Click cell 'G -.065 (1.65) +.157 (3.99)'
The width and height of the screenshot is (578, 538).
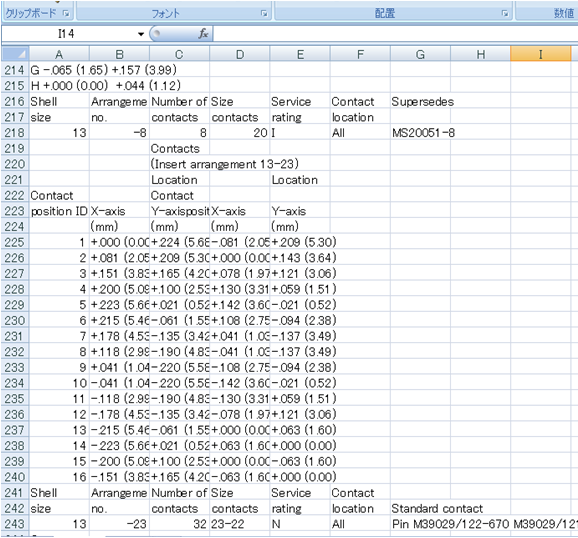[x=104, y=70]
